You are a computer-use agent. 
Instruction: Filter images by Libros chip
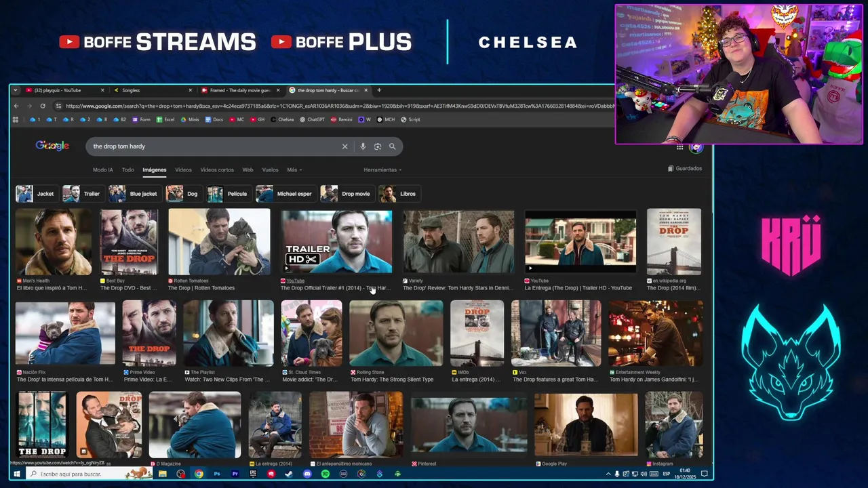pyautogui.click(x=399, y=194)
